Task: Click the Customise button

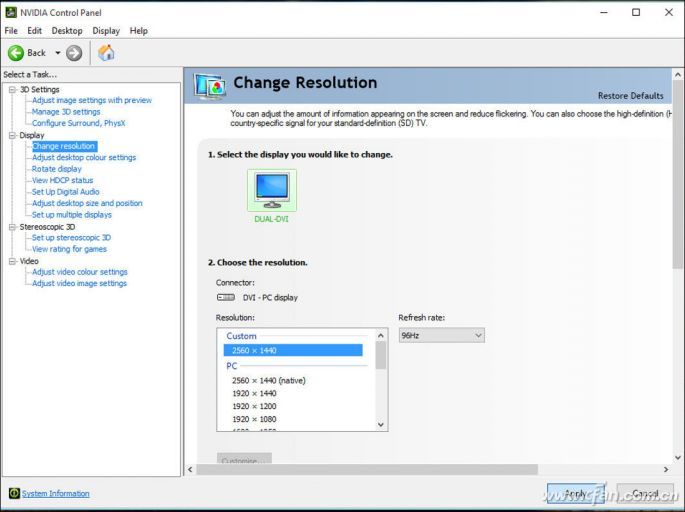Action: pos(244,459)
